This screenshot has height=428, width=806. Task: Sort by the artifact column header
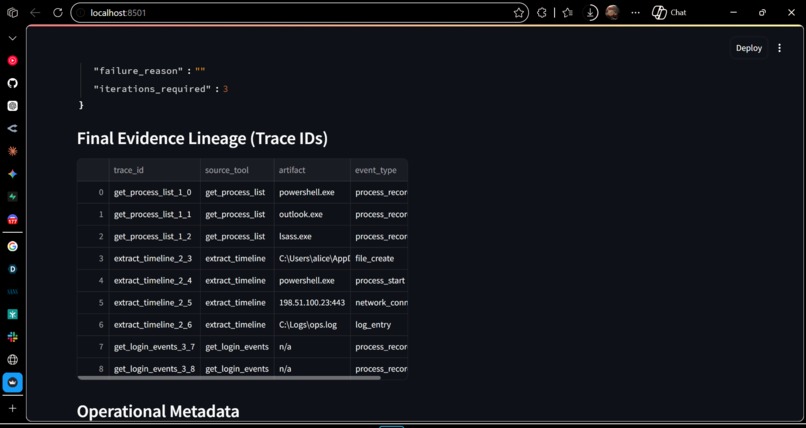tap(312, 170)
